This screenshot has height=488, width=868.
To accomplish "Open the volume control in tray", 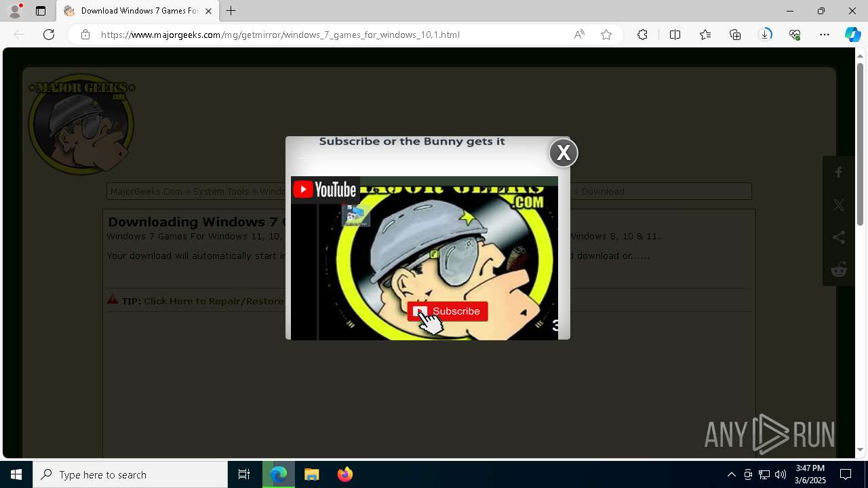I will [x=781, y=474].
